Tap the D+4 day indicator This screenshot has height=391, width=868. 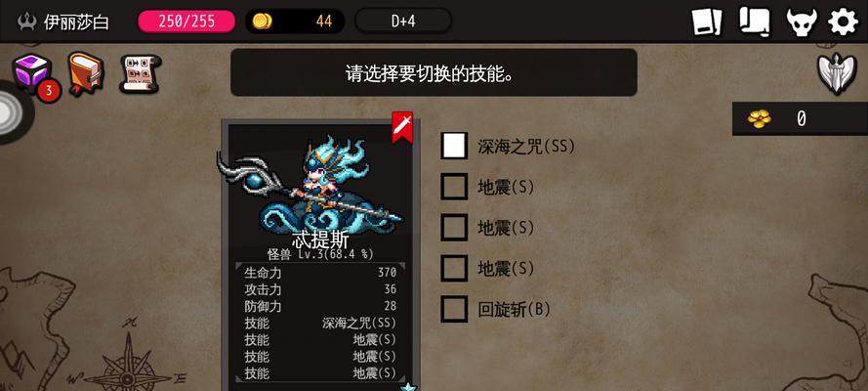403,22
